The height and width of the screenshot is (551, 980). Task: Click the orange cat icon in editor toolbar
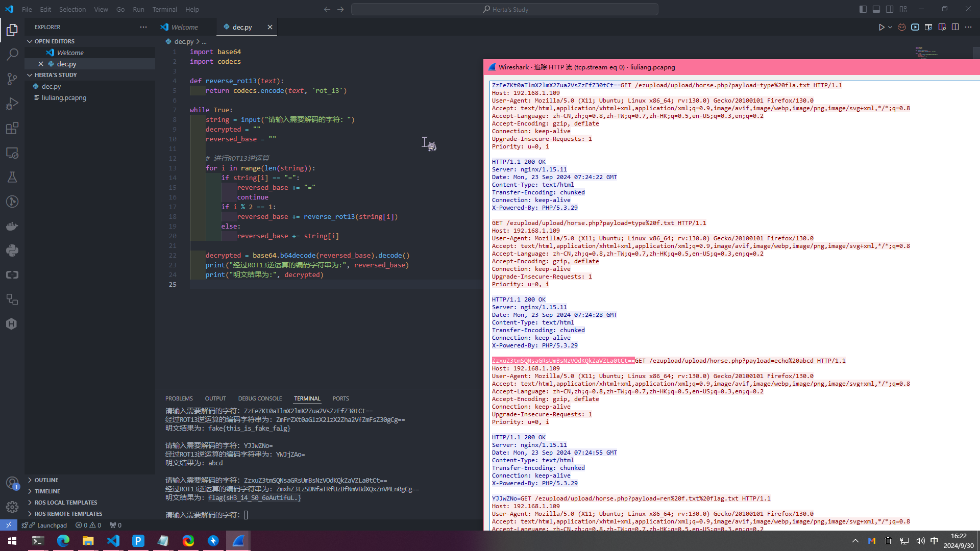pos(902,27)
